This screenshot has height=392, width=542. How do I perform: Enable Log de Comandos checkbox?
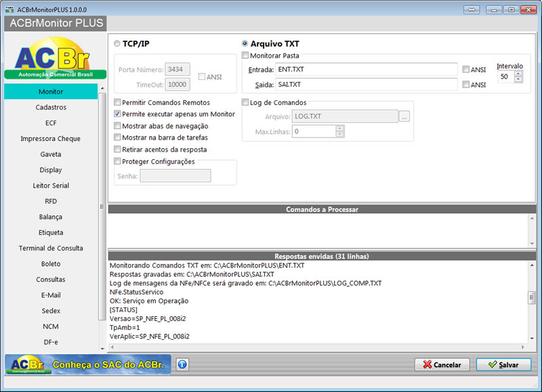tap(245, 102)
